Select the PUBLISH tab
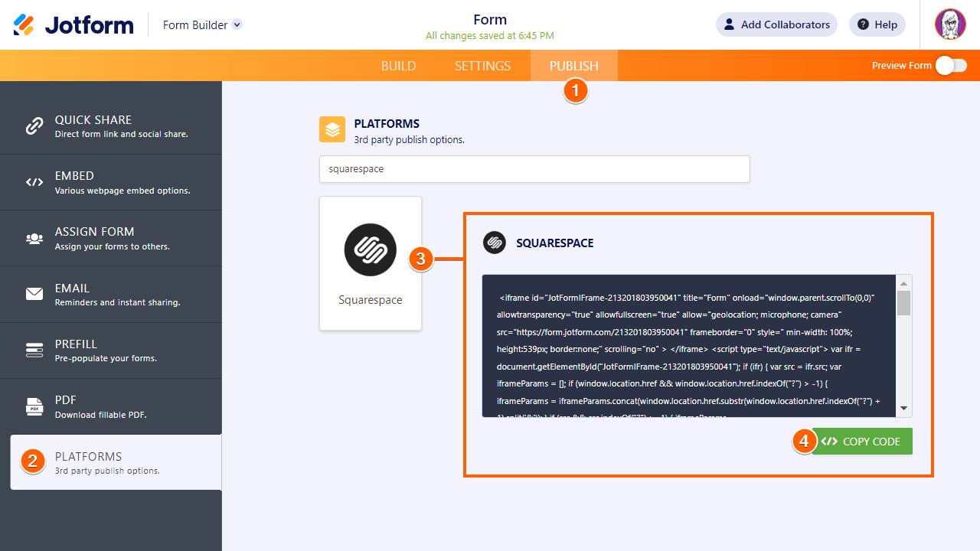 [x=573, y=66]
